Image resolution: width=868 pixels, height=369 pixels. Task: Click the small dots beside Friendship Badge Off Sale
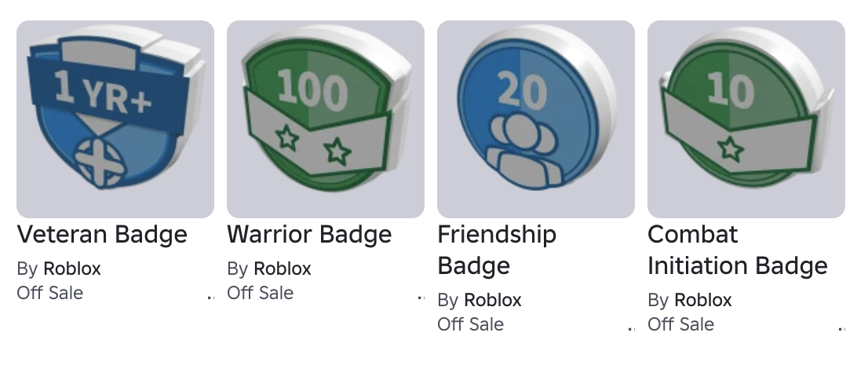click(x=631, y=329)
